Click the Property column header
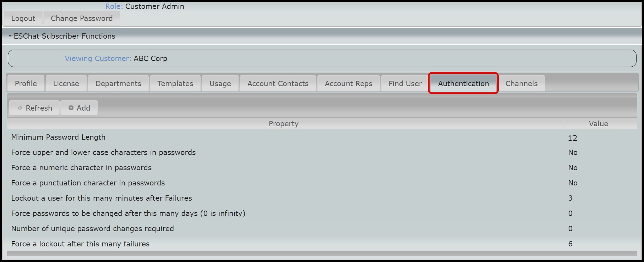 point(283,124)
